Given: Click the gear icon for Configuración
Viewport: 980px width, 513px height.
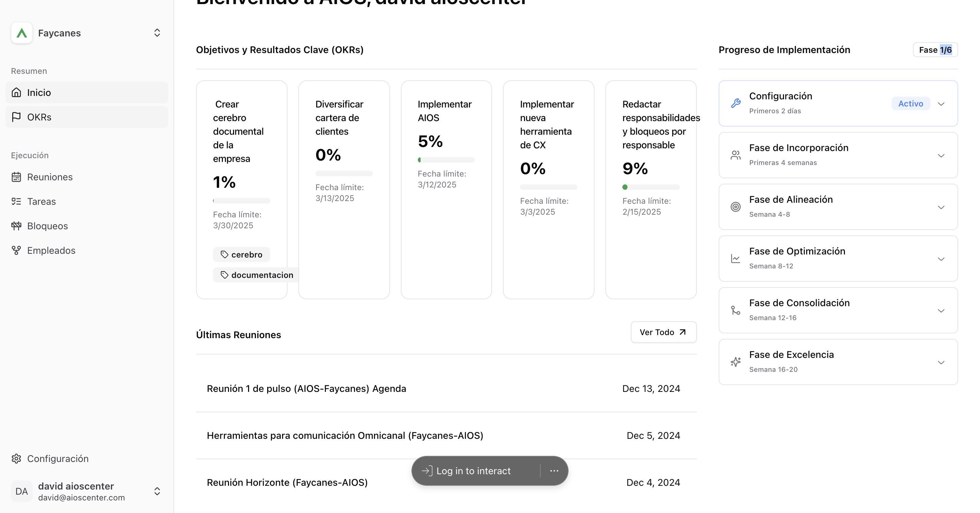Looking at the screenshot, I should coord(16,459).
